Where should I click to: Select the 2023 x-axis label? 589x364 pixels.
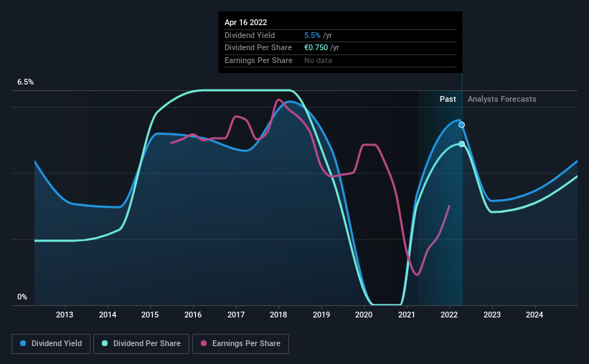[x=492, y=315]
